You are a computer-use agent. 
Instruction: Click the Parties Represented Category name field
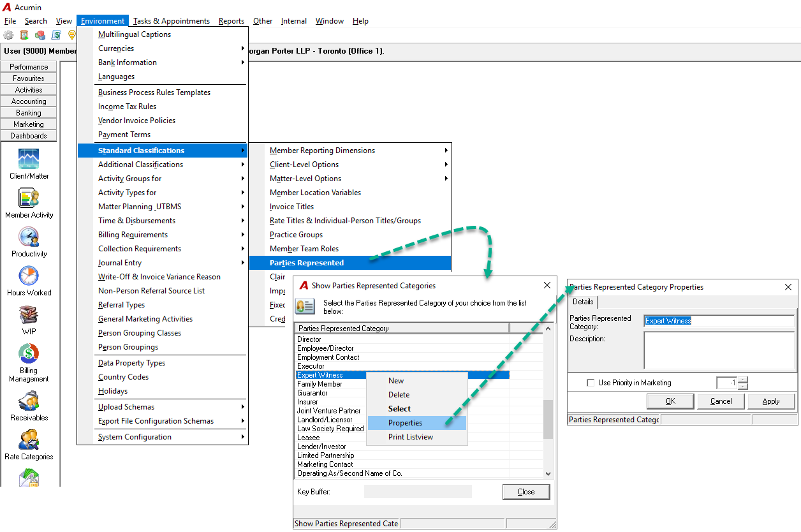[719, 321]
